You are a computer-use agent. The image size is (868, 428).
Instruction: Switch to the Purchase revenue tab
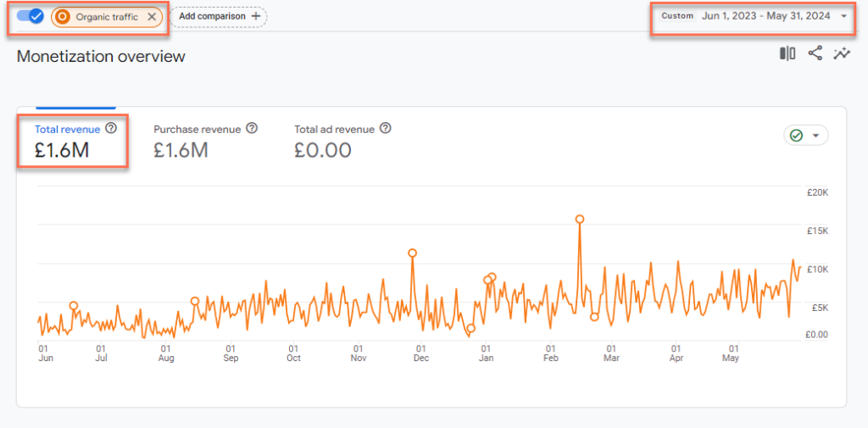click(197, 130)
